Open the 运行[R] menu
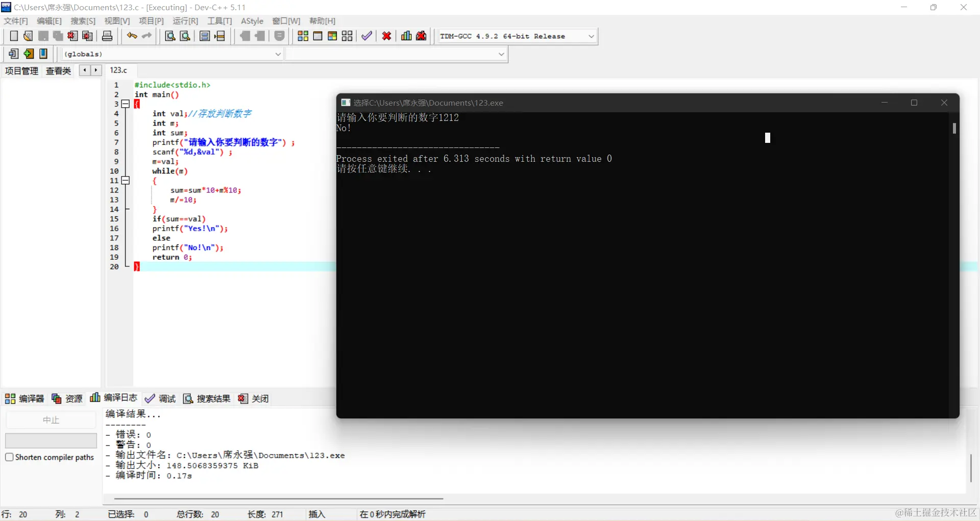The width and height of the screenshot is (980, 521). point(185,21)
